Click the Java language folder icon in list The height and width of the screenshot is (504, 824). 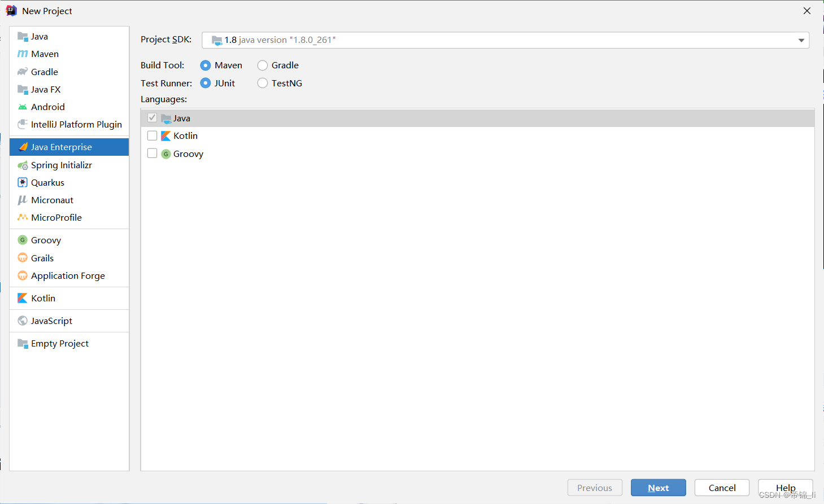(166, 119)
